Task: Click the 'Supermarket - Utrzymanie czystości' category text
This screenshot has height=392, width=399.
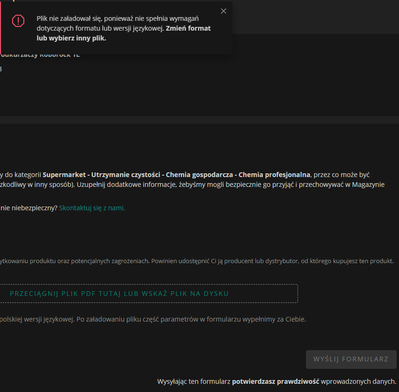Action: coord(101,175)
